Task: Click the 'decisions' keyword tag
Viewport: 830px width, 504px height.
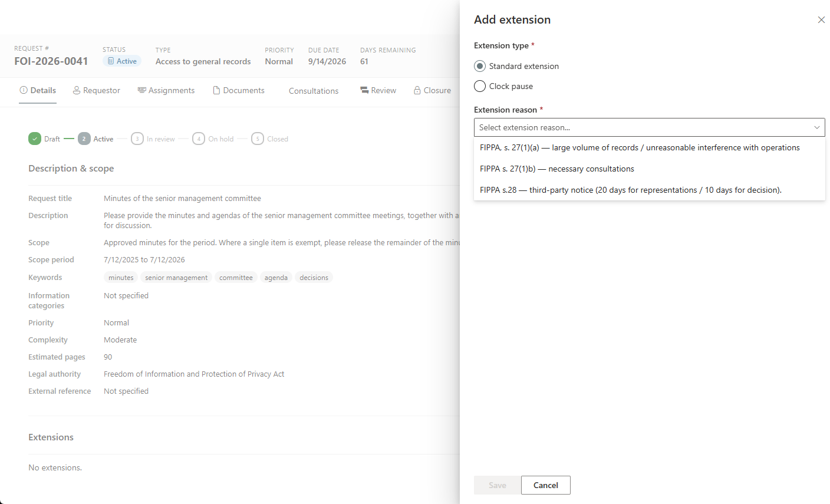Action: [x=314, y=278]
